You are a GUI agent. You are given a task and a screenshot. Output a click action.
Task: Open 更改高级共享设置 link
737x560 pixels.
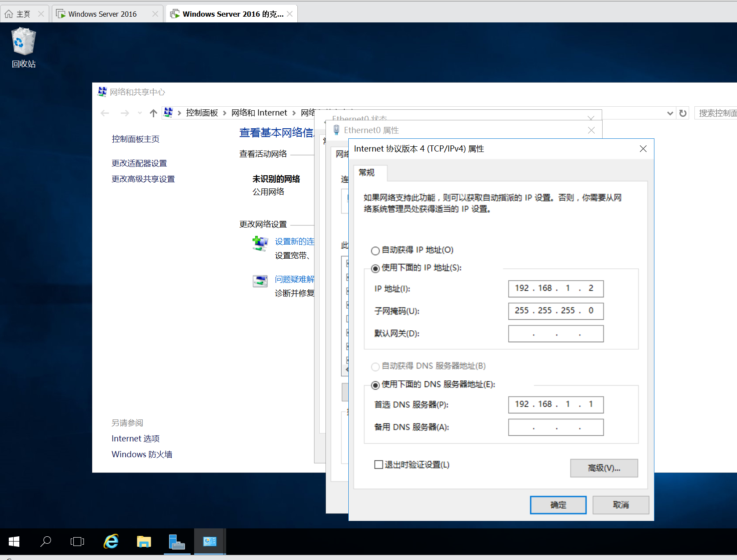[x=143, y=179]
